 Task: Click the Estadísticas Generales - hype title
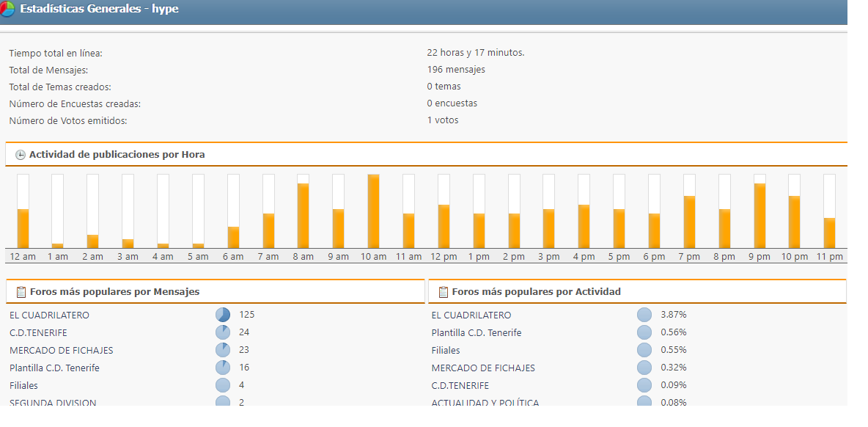[99, 10]
